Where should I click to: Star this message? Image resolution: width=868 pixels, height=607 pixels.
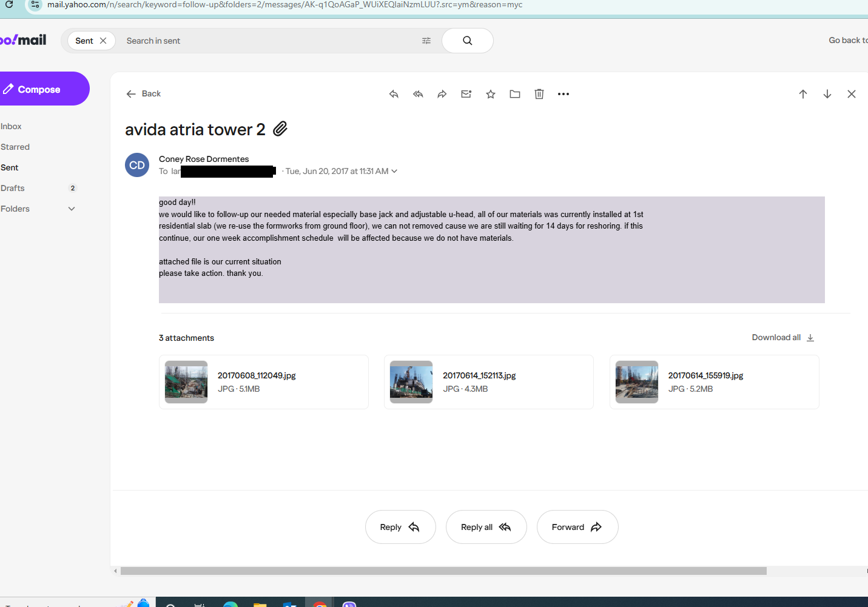[491, 94]
